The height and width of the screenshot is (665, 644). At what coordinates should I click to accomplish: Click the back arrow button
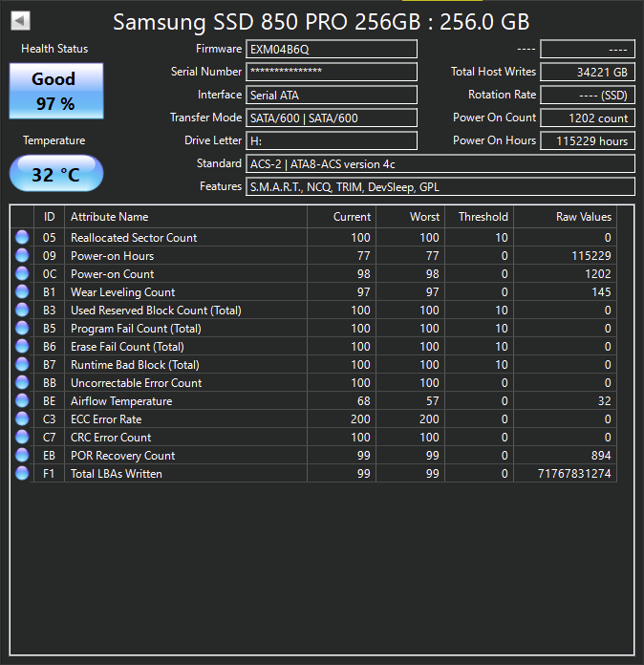pyautogui.click(x=20, y=20)
